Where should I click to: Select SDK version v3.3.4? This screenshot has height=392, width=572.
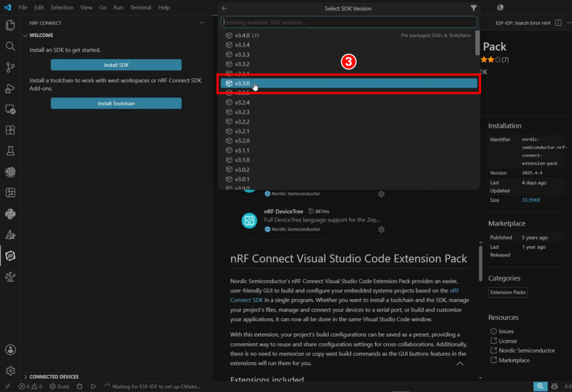tap(349, 45)
